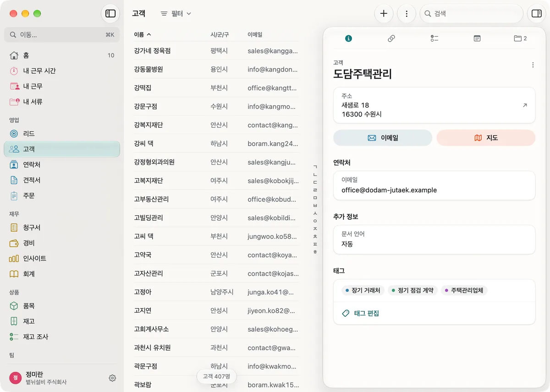Screen dimensions: 550x392
Task: Open 내 서류 in the sidebar
Action: (62, 102)
